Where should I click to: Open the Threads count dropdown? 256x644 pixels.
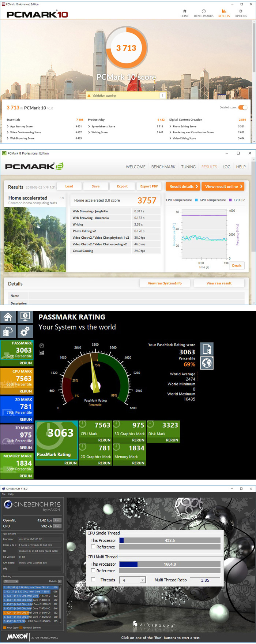coord(133,580)
